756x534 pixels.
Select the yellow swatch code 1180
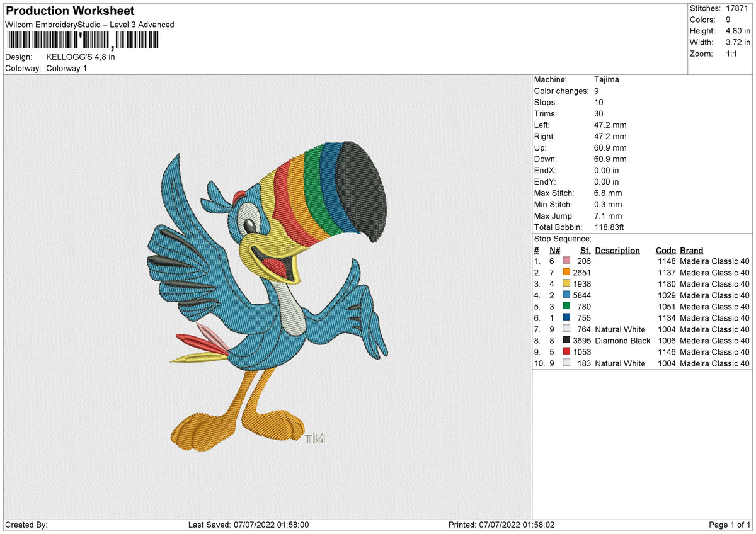tap(566, 284)
